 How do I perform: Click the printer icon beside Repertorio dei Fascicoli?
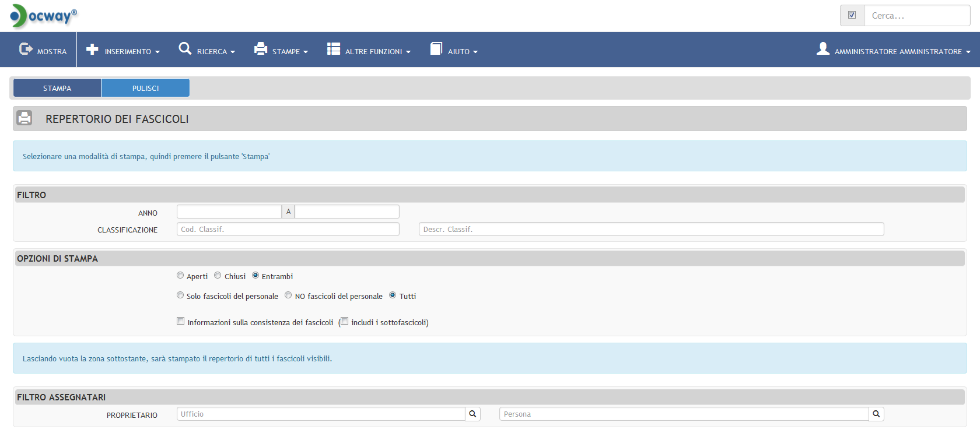point(24,118)
